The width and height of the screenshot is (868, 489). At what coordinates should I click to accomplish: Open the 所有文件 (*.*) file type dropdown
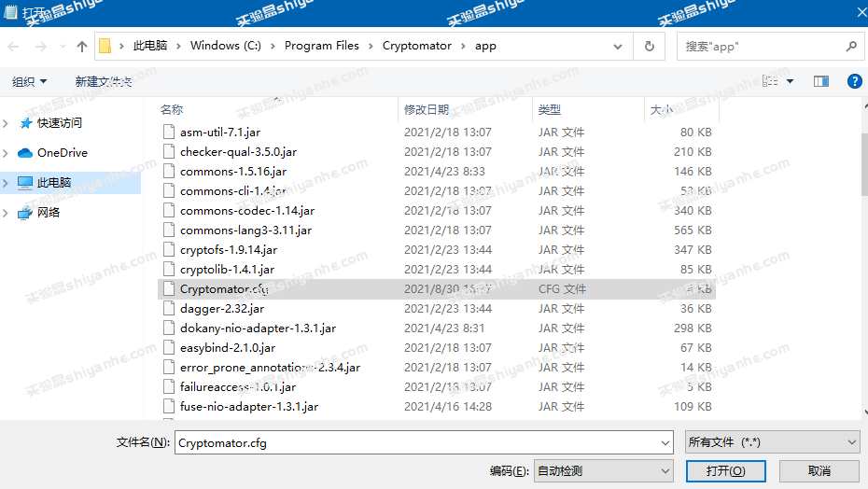[x=772, y=442]
